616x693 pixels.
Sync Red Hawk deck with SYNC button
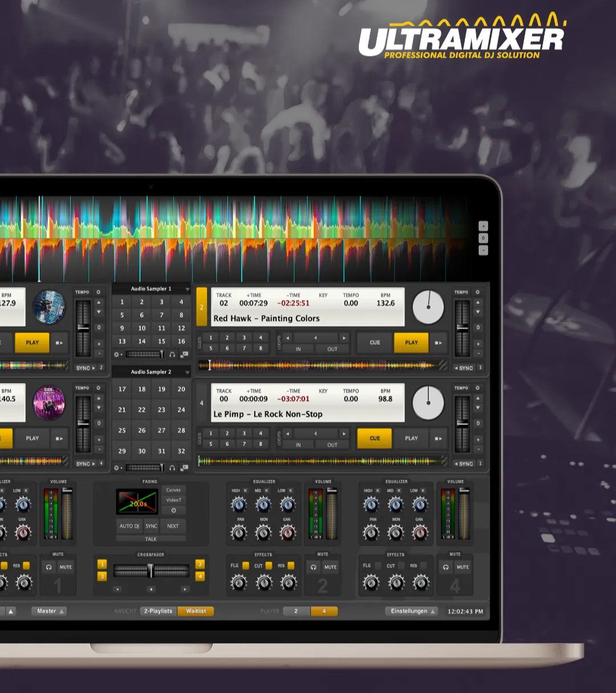464,368
